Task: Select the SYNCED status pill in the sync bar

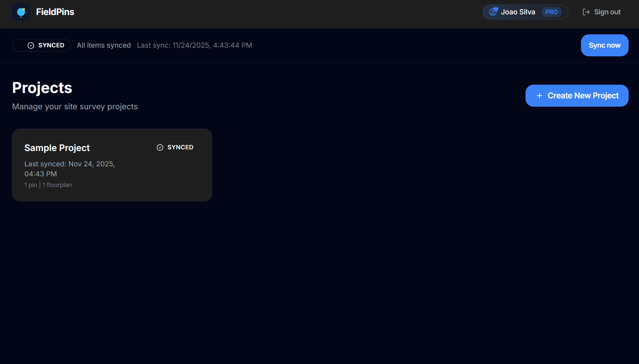Action: tap(41, 45)
